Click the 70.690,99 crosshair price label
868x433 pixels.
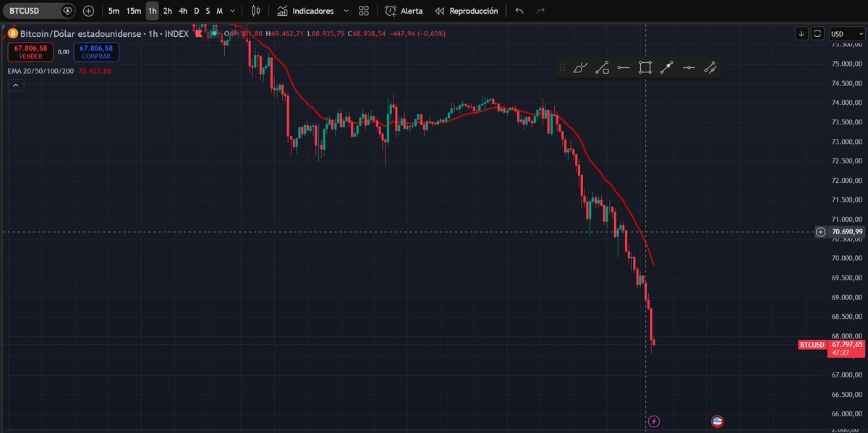(x=846, y=232)
